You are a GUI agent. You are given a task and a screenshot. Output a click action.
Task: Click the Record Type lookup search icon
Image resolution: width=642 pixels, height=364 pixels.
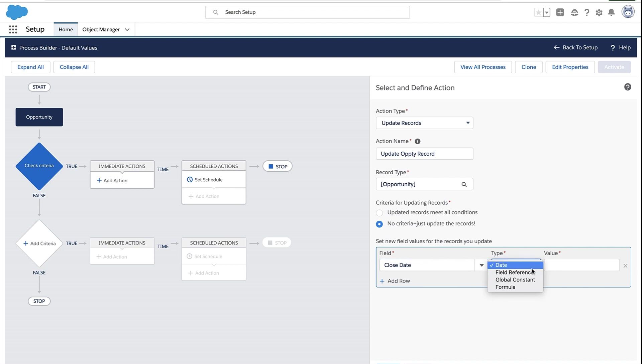464,184
